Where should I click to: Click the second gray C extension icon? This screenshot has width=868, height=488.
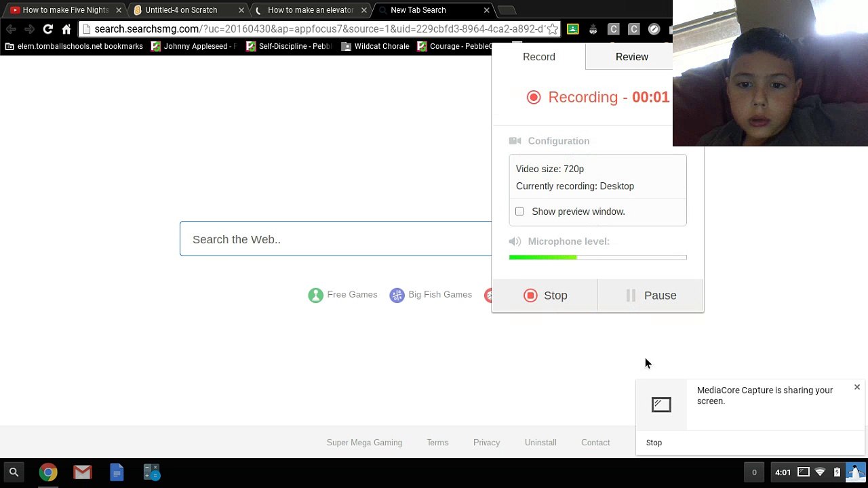(x=634, y=29)
